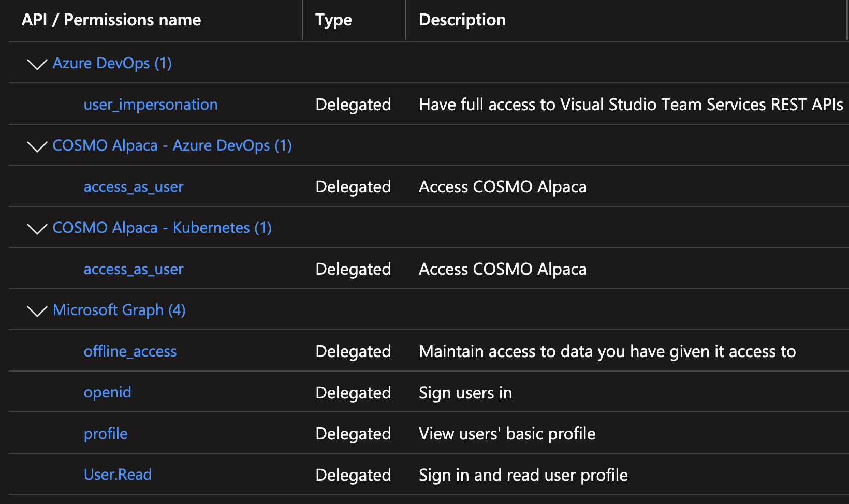Image resolution: width=849 pixels, height=504 pixels.
Task: Select access_as_user under Kubernetes
Action: tap(133, 269)
